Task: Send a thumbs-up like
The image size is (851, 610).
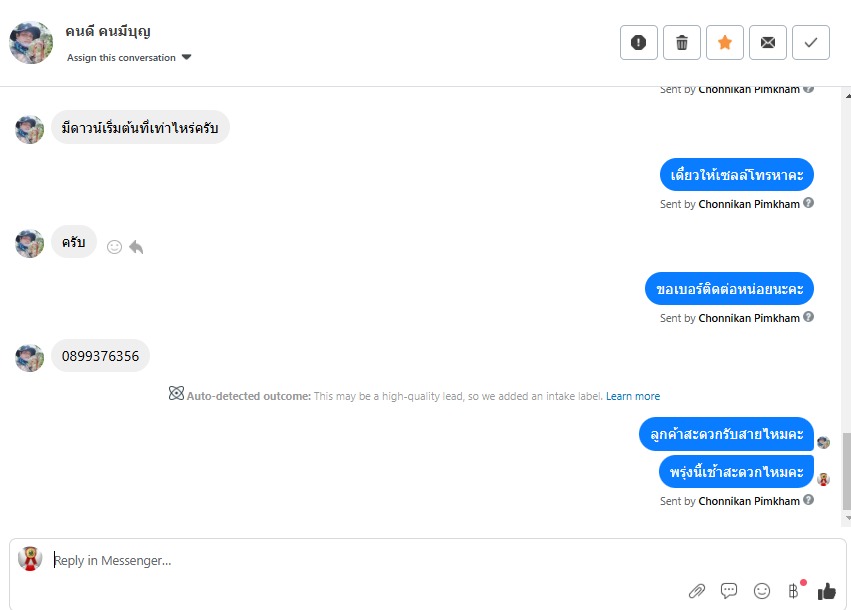Action: (826, 591)
